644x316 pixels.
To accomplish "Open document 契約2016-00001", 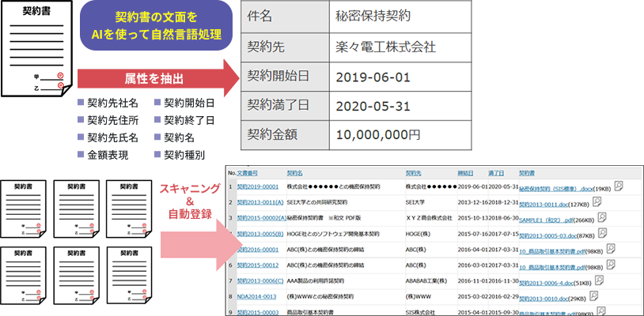I will pos(257,250).
